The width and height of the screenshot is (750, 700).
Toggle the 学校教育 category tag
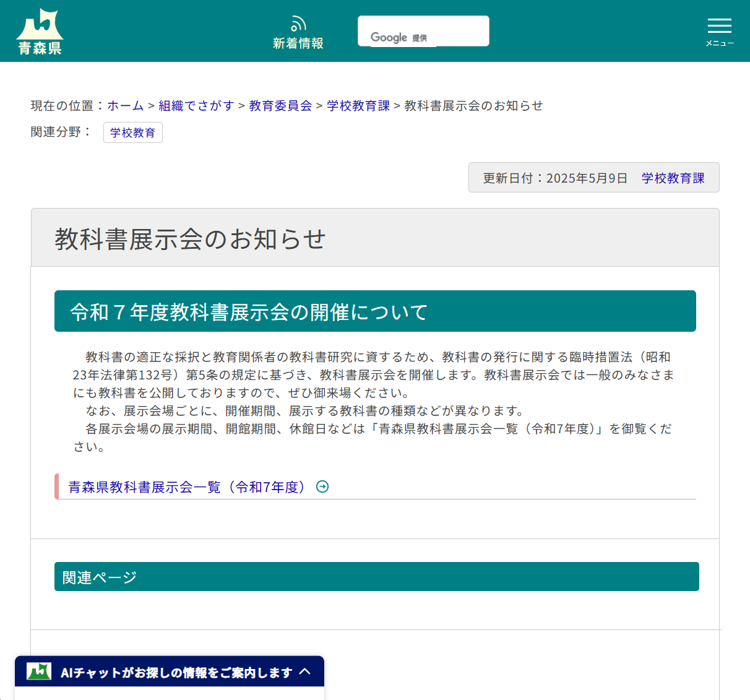coord(132,132)
